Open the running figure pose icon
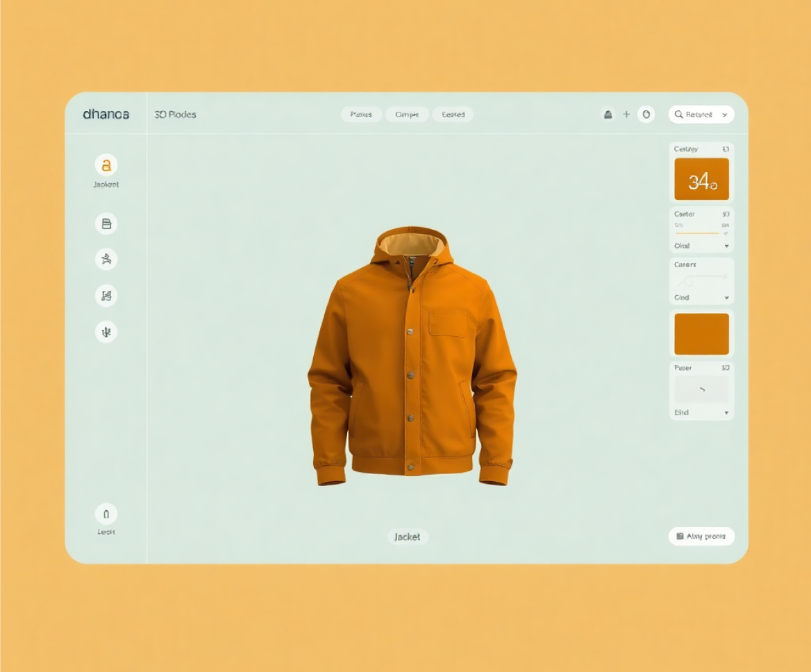The width and height of the screenshot is (811, 672). (106, 260)
